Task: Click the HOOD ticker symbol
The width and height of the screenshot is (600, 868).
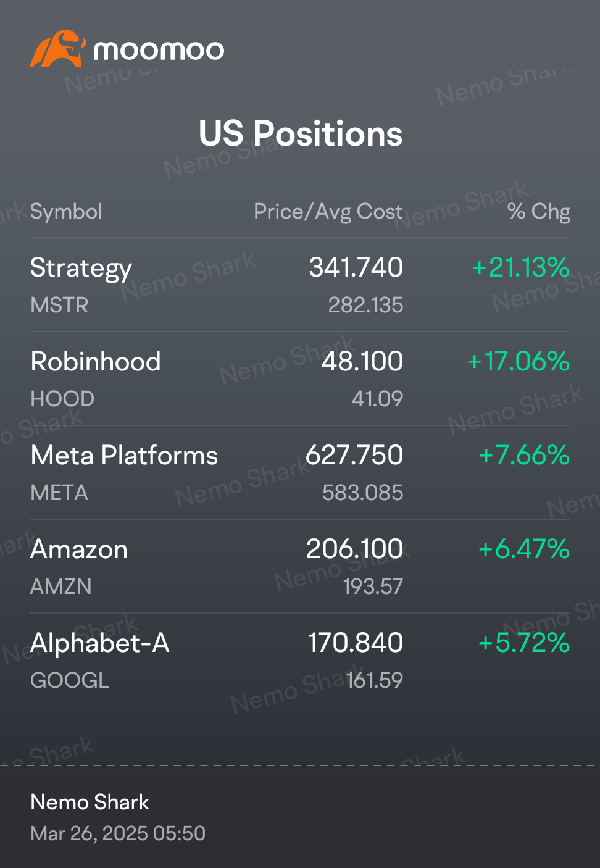Action: click(62, 399)
